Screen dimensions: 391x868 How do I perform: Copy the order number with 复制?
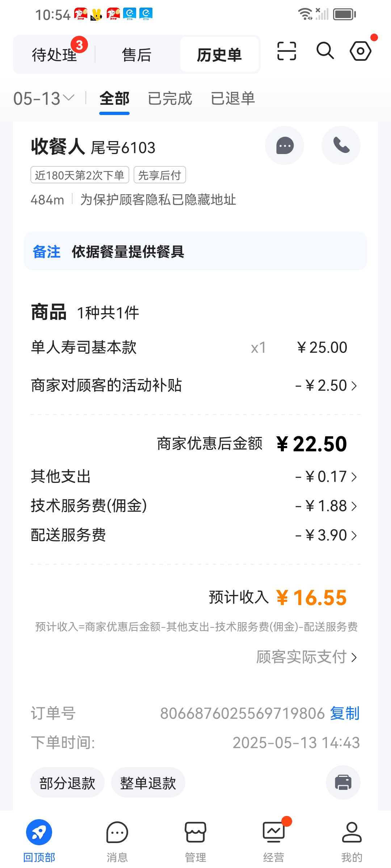click(x=345, y=713)
